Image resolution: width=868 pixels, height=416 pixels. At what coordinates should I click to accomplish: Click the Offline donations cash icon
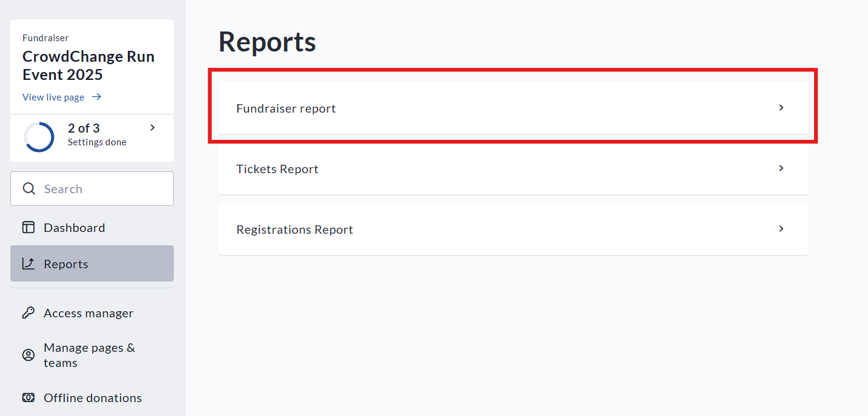[28, 398]
